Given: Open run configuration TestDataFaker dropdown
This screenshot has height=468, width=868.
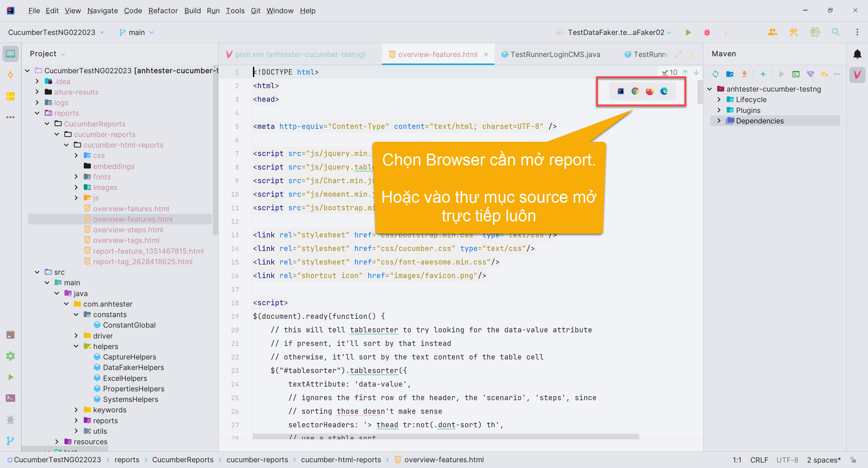Looking at the screenshot, I should (x=614, y=33).
